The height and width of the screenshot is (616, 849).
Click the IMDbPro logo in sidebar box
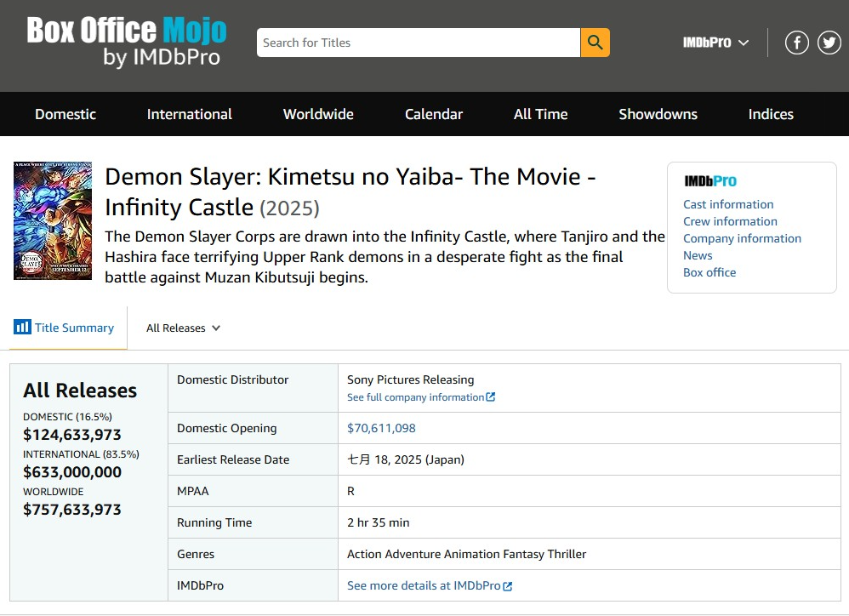click(x=710, y=181)
